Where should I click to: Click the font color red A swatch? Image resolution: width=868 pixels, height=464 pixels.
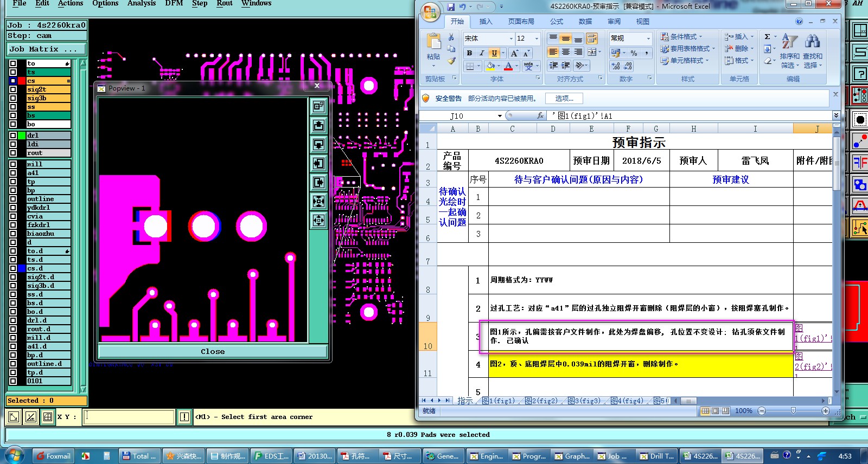508,66
